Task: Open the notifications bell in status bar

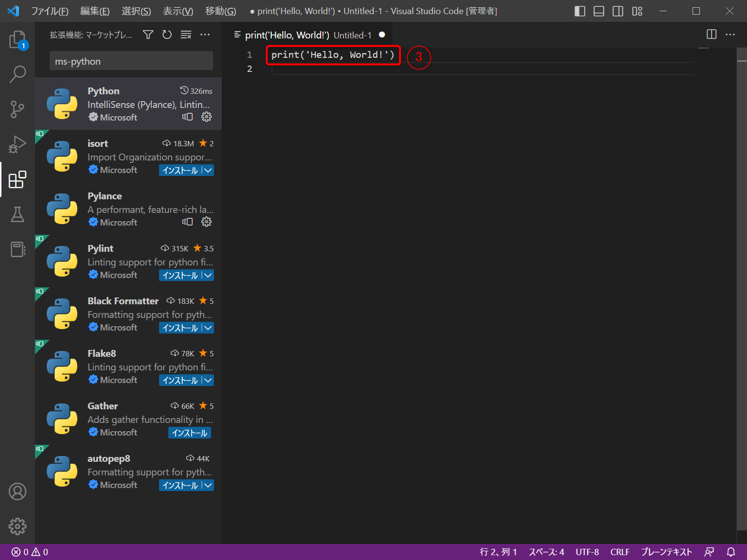Action: pos(731,552)
